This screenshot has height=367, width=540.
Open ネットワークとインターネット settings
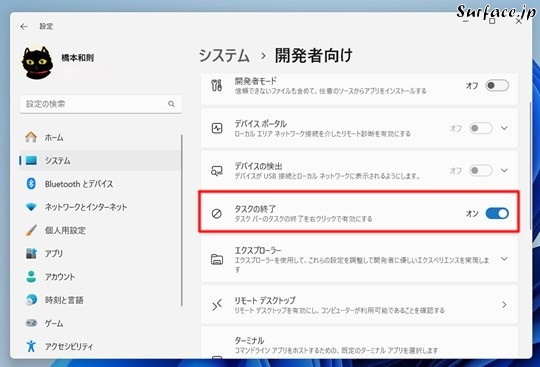(x=100, y=207)
